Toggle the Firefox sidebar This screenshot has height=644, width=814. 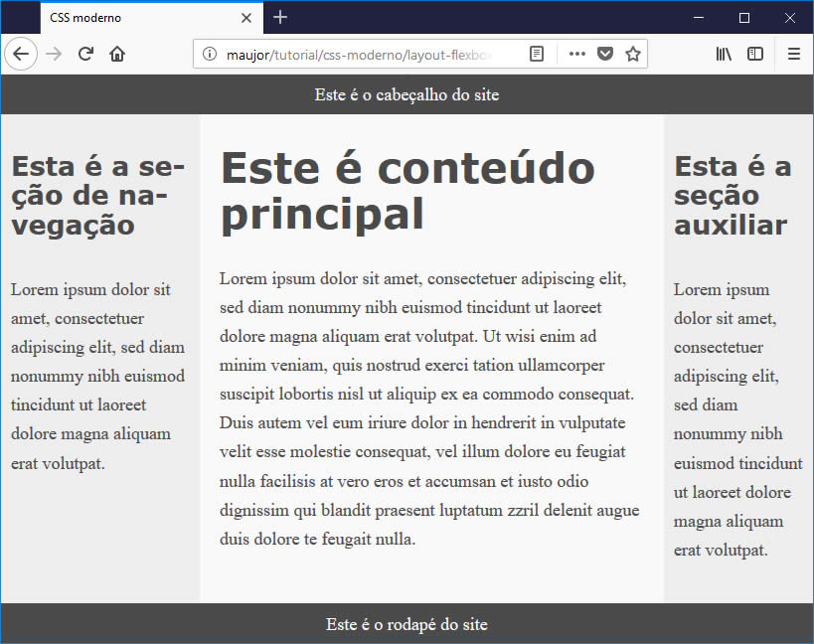tap(755, 54)
